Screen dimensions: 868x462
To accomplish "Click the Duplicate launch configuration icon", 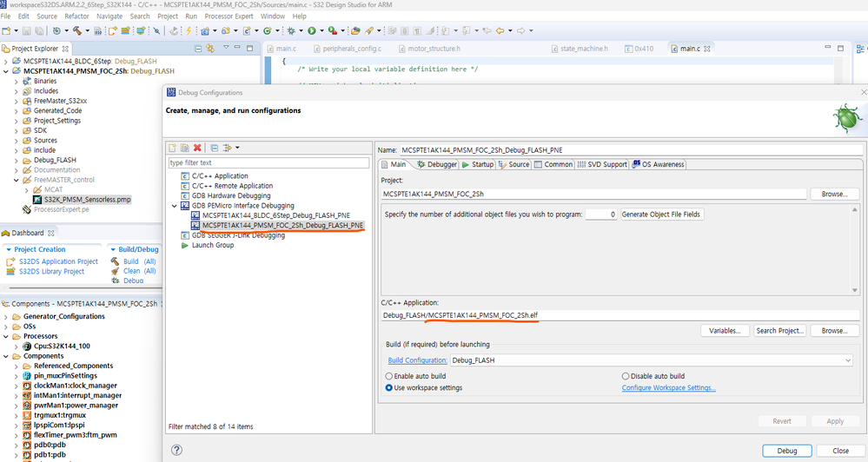I will click(184, 148).
